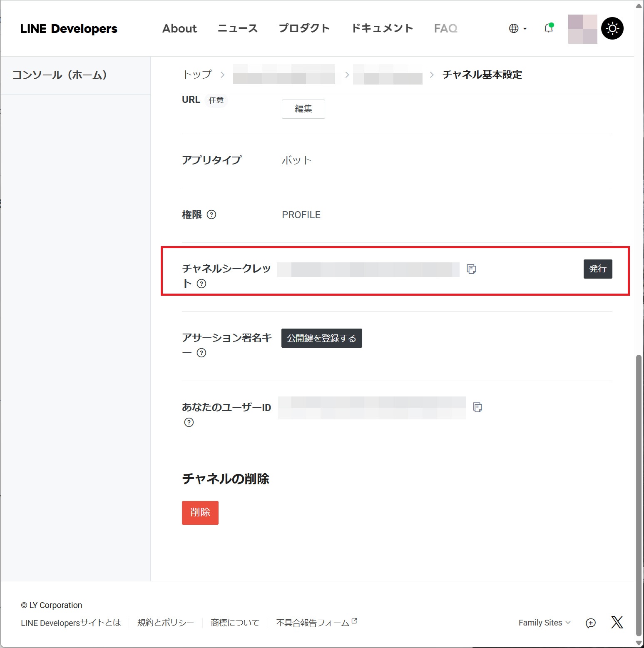The height and width of the screenshot is (648, 644).
Task: Toggle the display theme with the sun icon
Action: tap(612, 28)
